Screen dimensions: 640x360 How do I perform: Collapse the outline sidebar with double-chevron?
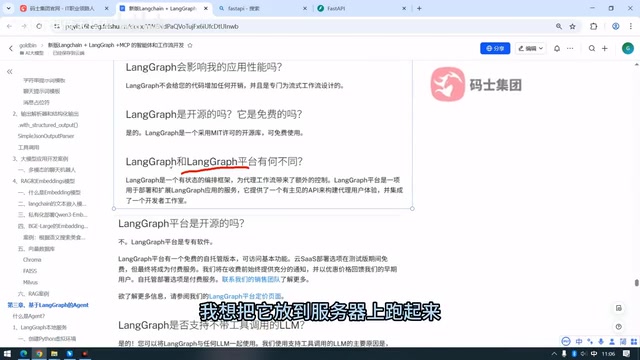click(x=9, y=71)
